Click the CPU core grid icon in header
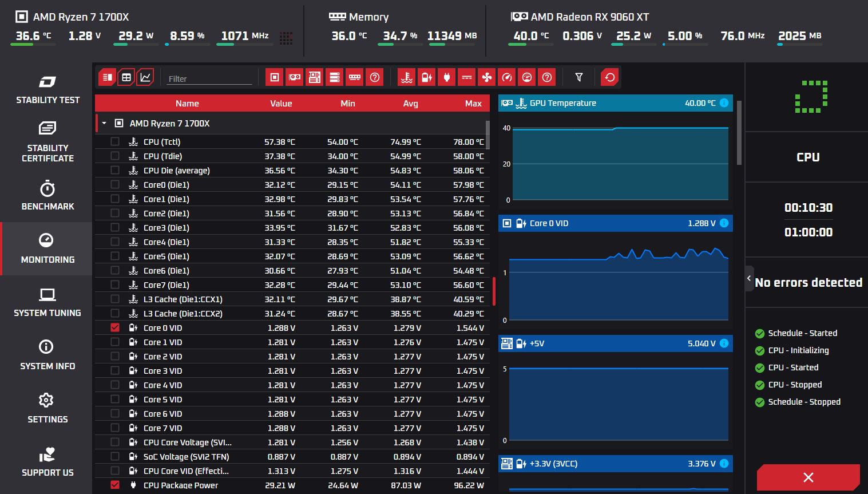 286,38
